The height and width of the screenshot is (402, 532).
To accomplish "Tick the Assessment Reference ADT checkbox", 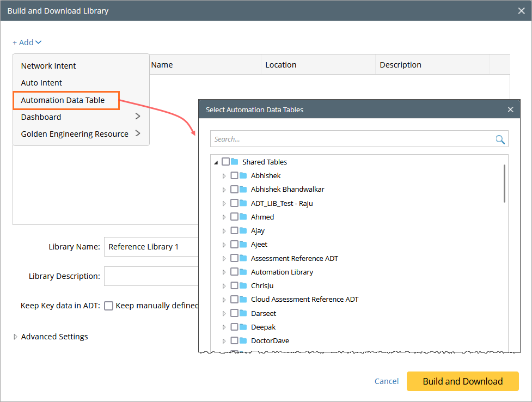I will coord(234,258).
